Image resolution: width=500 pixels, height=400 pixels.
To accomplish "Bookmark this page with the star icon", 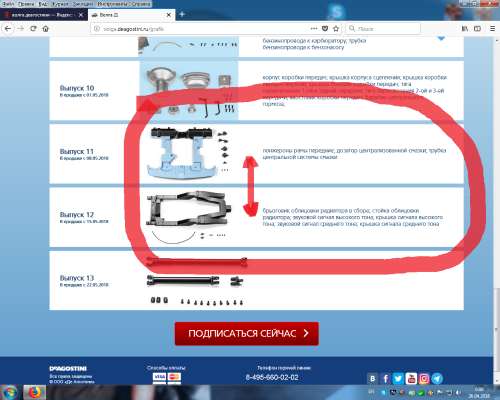I will [336, 29].
